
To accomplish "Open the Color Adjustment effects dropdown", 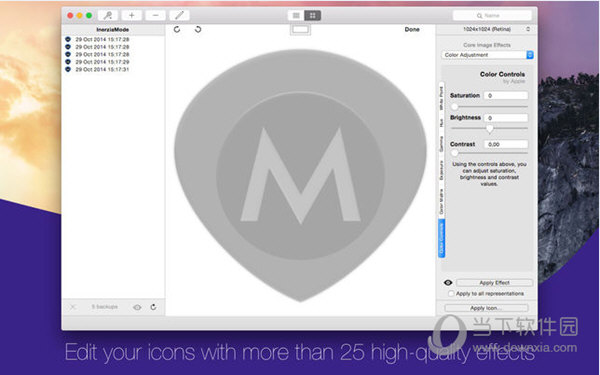I will pyautogui.click(x=487, y=55).
